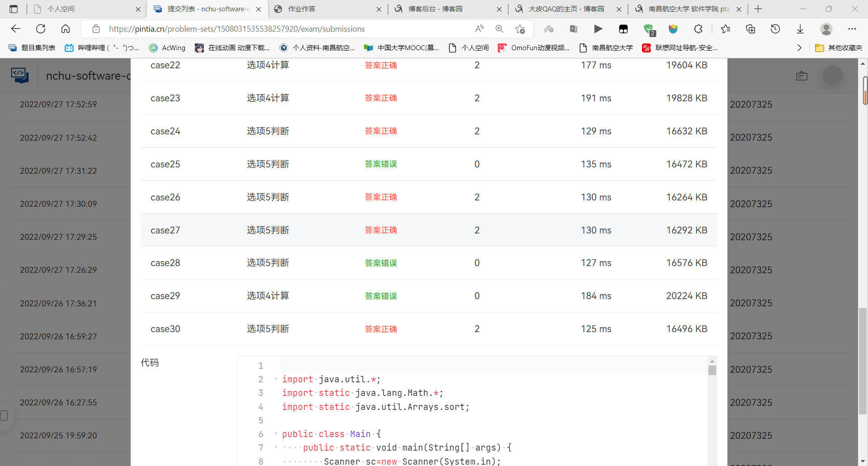Open the browser home page icon
This screenshot has height=466, width=868.
66,29
